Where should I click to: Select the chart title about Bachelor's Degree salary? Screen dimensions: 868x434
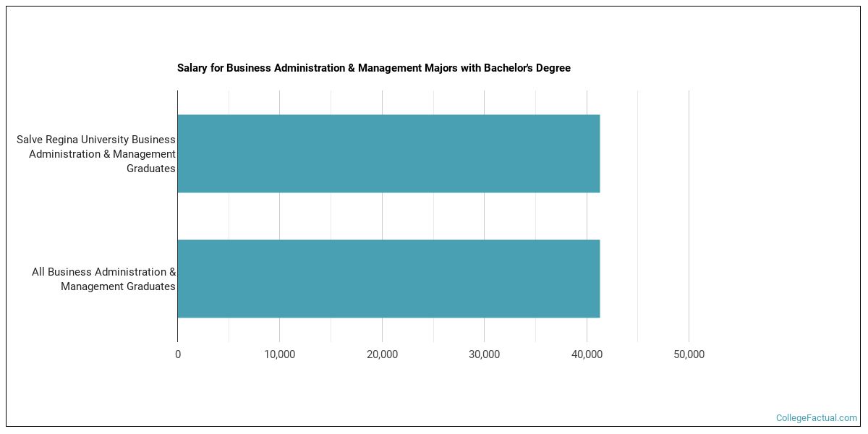(x=374, y=68)
